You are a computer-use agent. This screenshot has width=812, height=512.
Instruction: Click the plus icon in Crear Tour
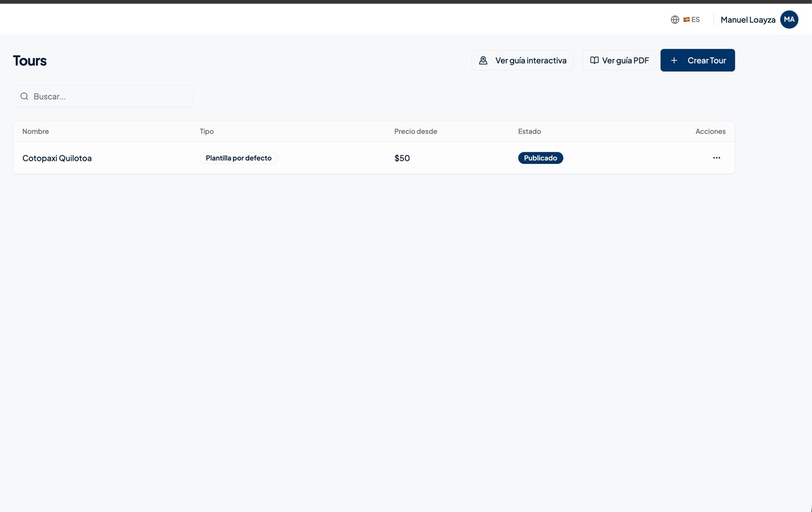click(x=674, y=60)
